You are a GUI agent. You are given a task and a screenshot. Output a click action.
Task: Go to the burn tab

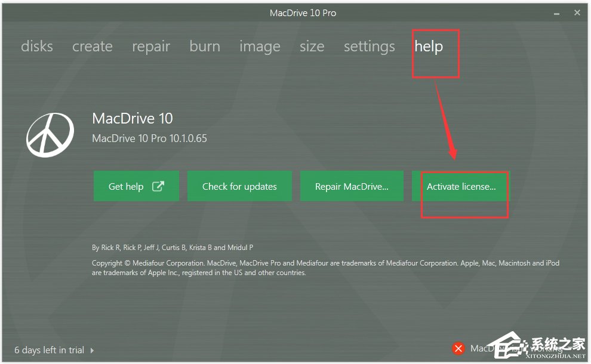(x=205, y=47)
